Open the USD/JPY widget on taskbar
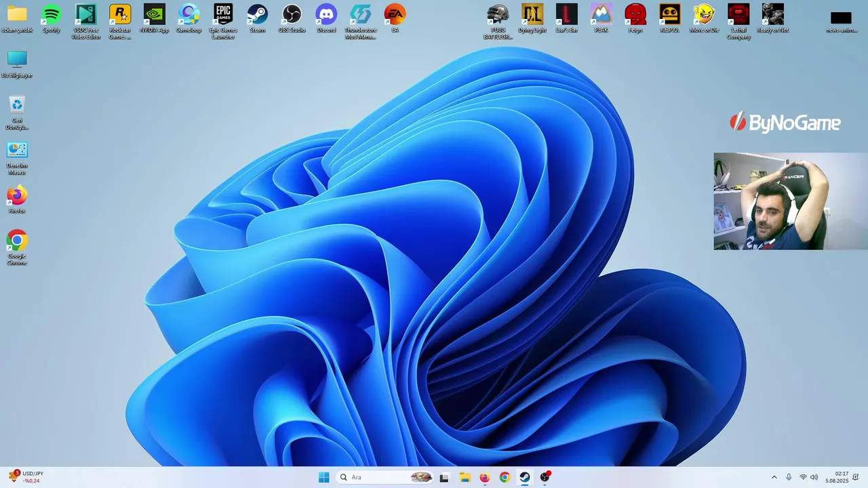Screen dimensions: 868x488 click(x=25, y=477)
